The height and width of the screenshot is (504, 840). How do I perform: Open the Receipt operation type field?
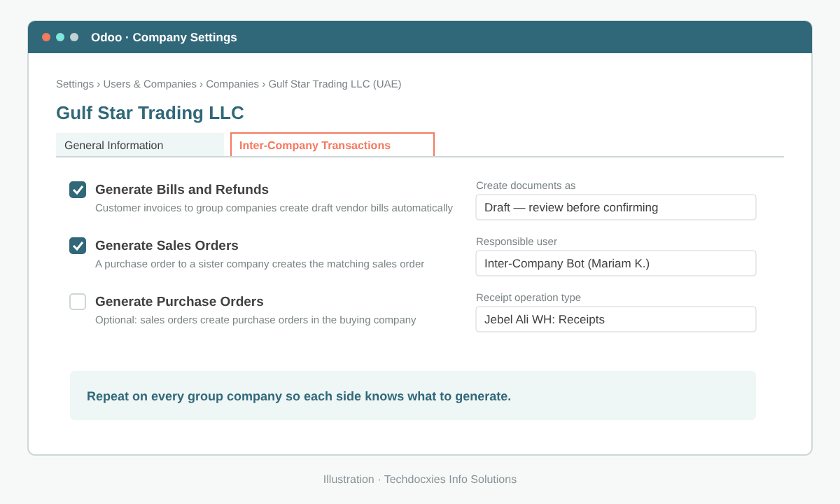(x=616, y=319)
